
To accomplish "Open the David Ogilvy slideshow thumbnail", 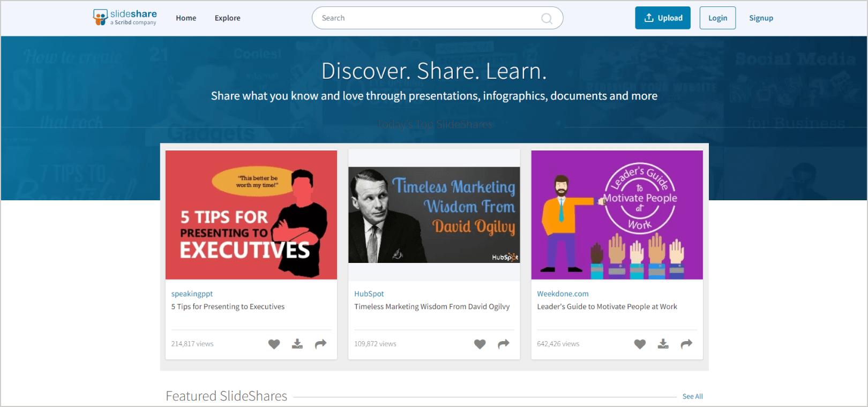I will (x=434, y=215).
